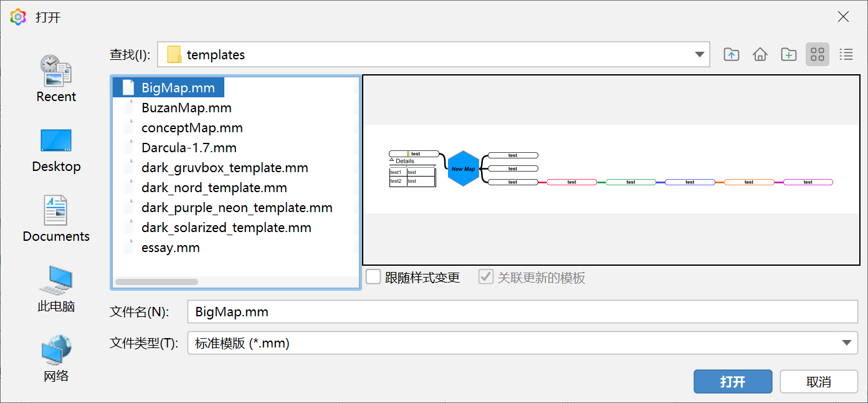Click the 取消 button
Image resolution: width=868 pixels, height=403 pixels.
[x=819, y=382]
